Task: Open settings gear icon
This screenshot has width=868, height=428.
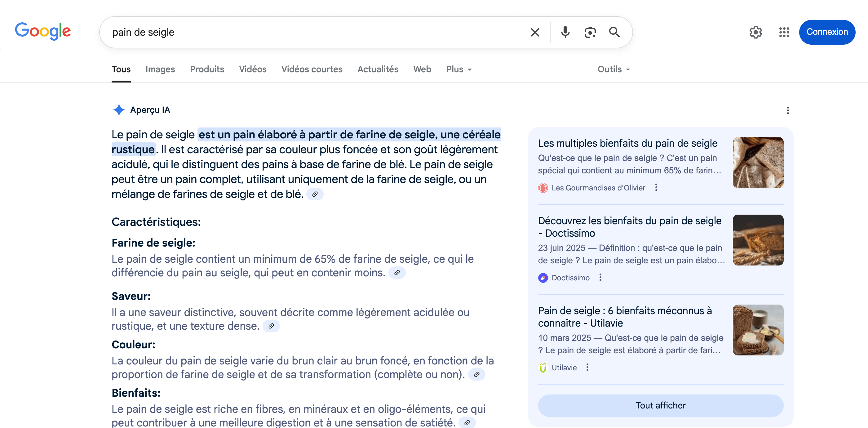Action: pos(755,32)
